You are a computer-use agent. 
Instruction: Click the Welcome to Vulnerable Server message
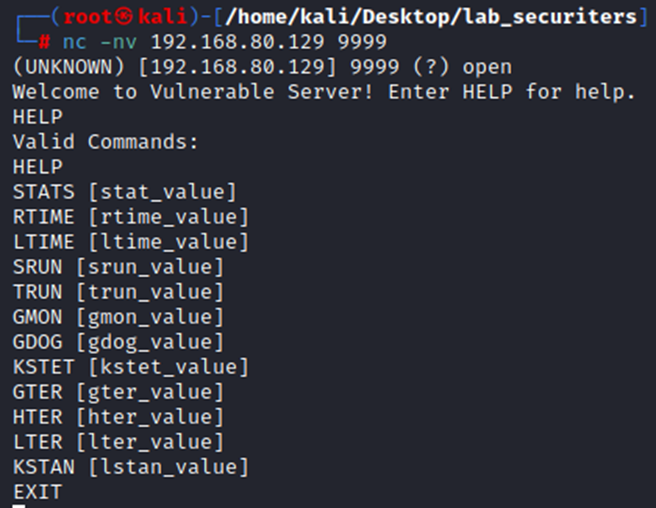click(x=324, y=92)
